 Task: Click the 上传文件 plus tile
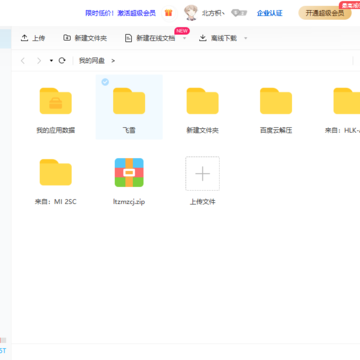(202, 173)
